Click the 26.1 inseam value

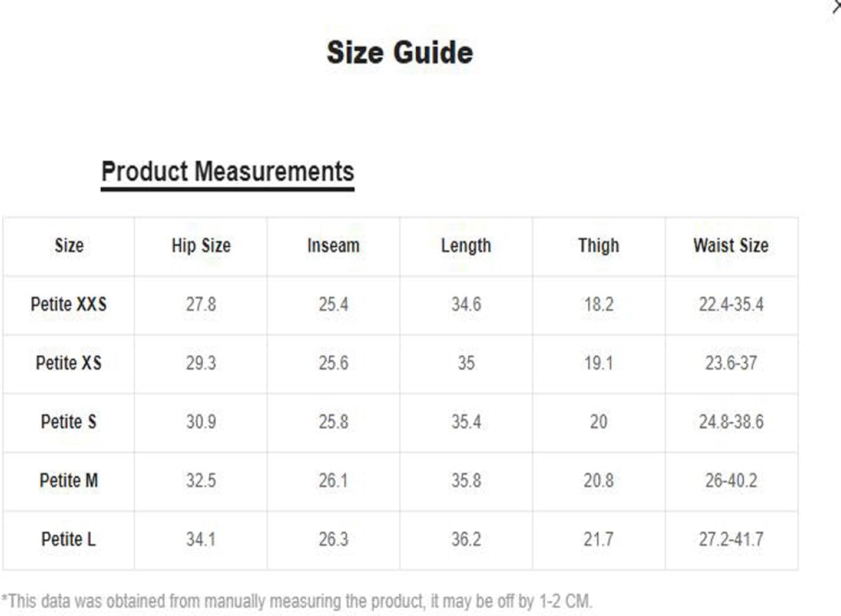pyautogui.click(x=333, y=481)
